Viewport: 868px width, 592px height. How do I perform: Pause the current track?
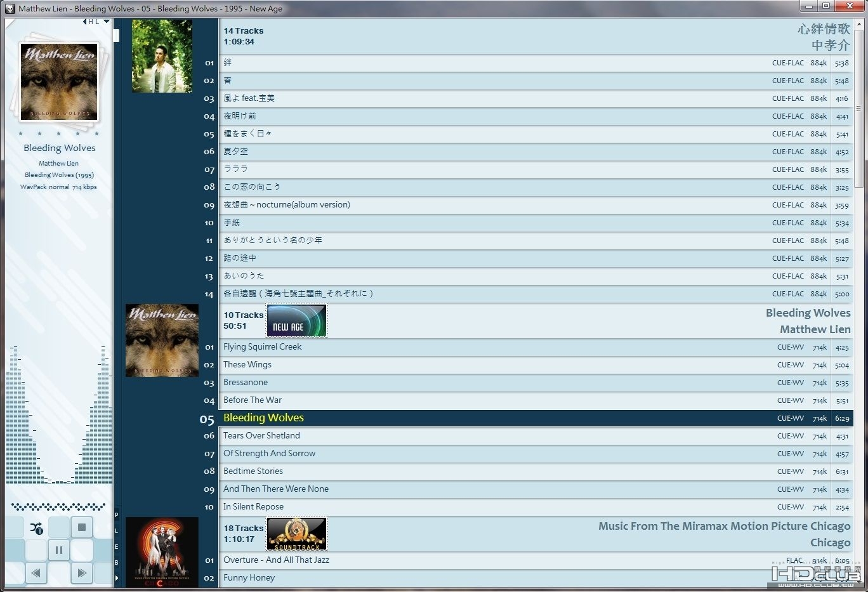coord(59,550)
